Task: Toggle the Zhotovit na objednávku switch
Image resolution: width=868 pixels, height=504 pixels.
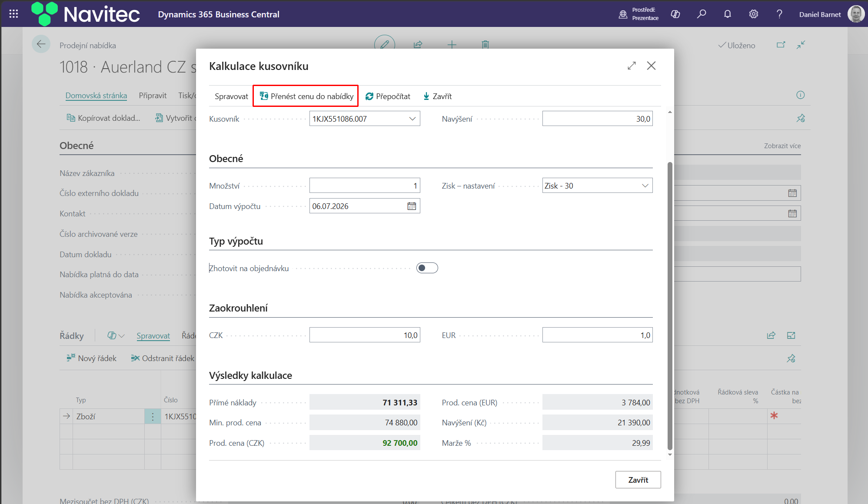Action: (x=427, y=268)
